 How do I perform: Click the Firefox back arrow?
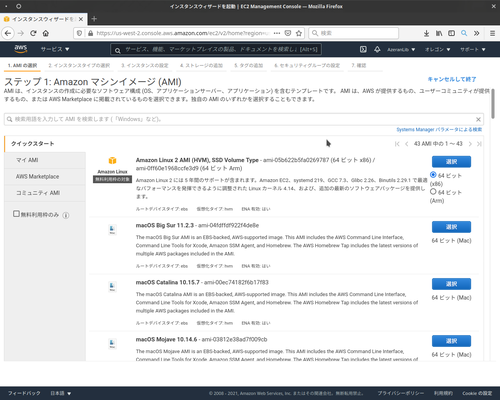pos(8,33)
